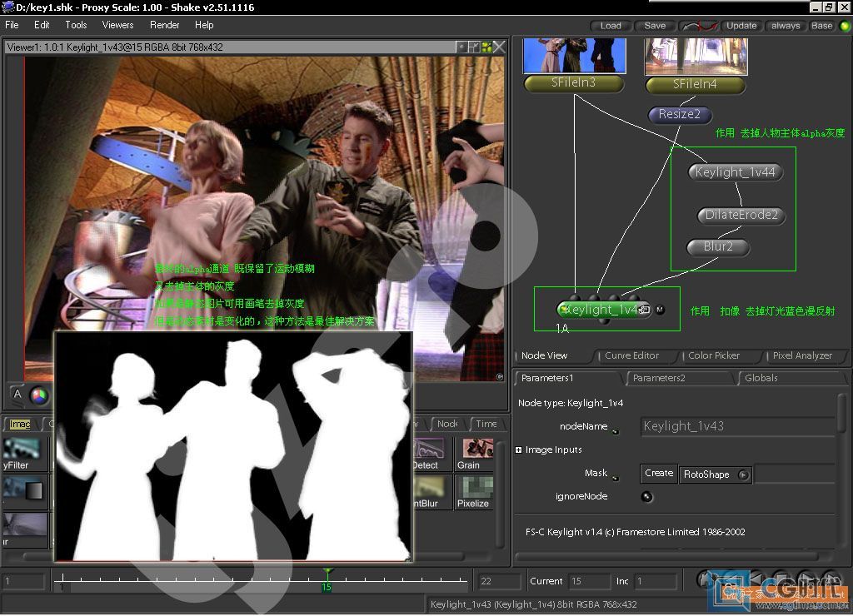Image resolution: width=853 pixels, height=616 pixels.
Task: Click the frame 15 marker on timeline
Action: pos(327,581)
